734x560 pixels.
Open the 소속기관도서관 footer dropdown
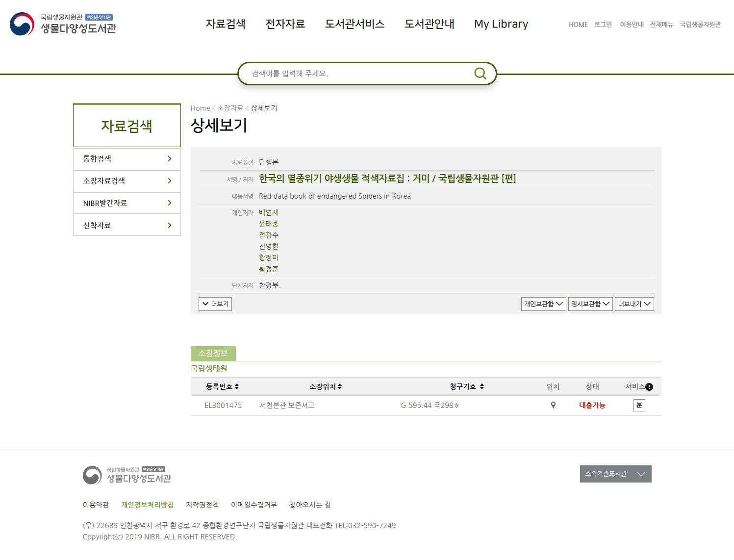pyautogui.click(x=615, y=474)
